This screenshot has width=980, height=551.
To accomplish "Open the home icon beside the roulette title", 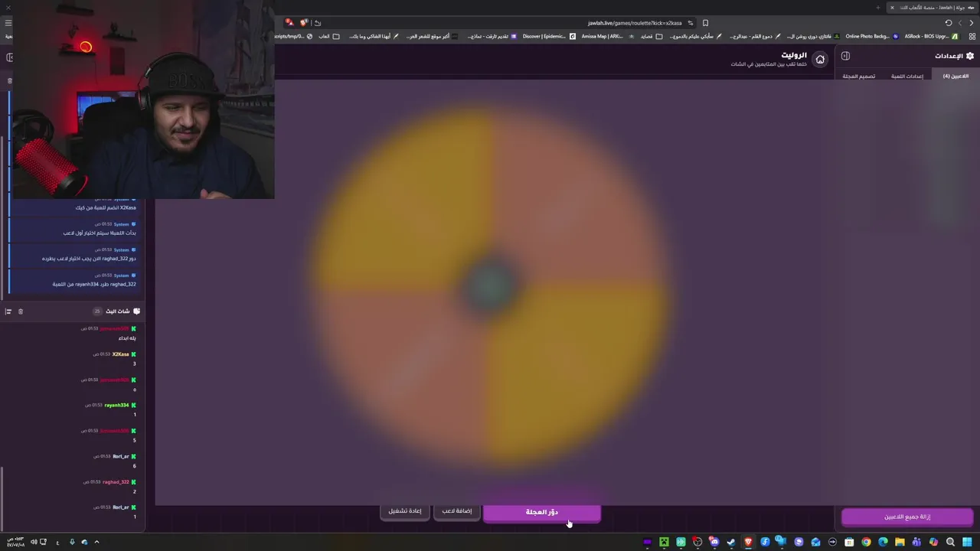I will point(820,59).
